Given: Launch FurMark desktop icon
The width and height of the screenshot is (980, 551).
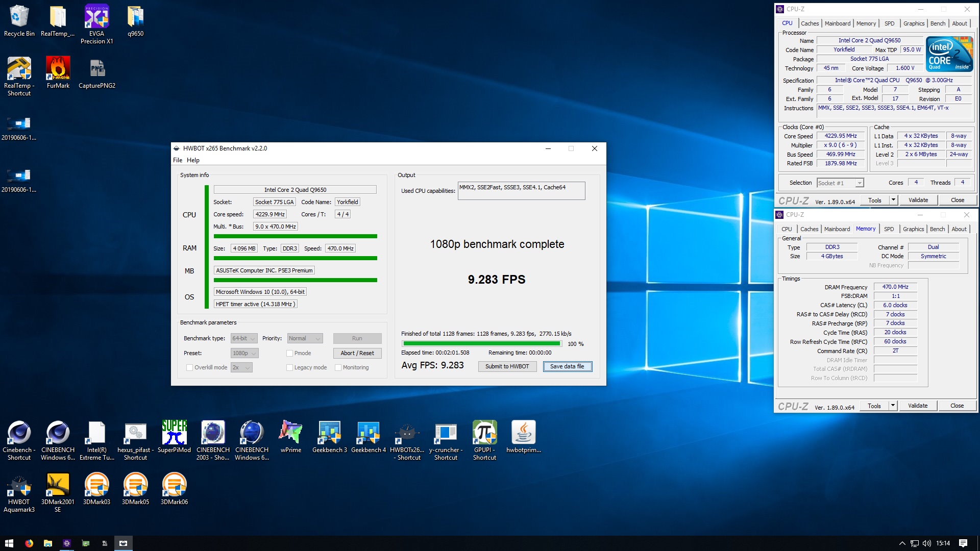Looking at the screenshot, I should tap(58, 73).
